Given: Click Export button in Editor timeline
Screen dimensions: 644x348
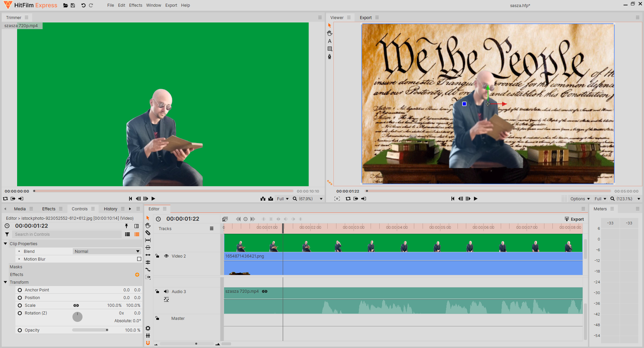Looking at the screenshot, I should [x=574, y=219].
